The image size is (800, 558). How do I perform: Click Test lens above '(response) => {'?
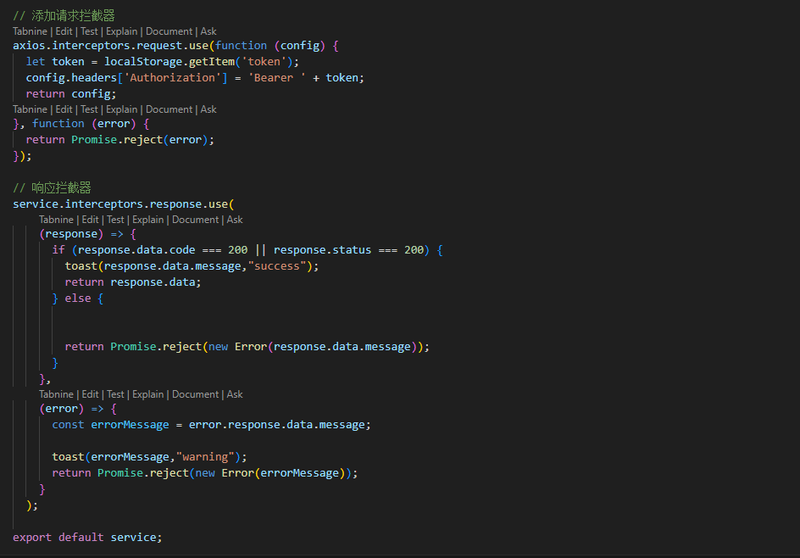pyautogui.click(x=115, y=220)
